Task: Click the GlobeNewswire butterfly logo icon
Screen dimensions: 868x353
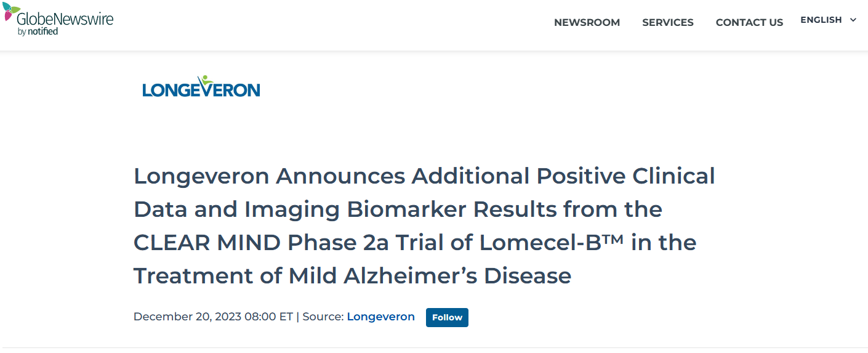Action: click(x=9, y=12)
